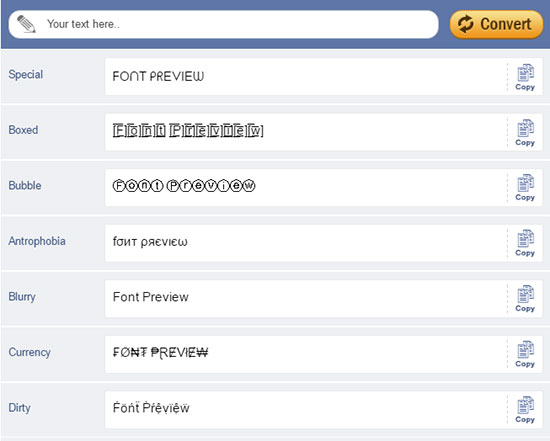Select the Boxed style output text
This screenshot has height=441, width=550.
188,131
